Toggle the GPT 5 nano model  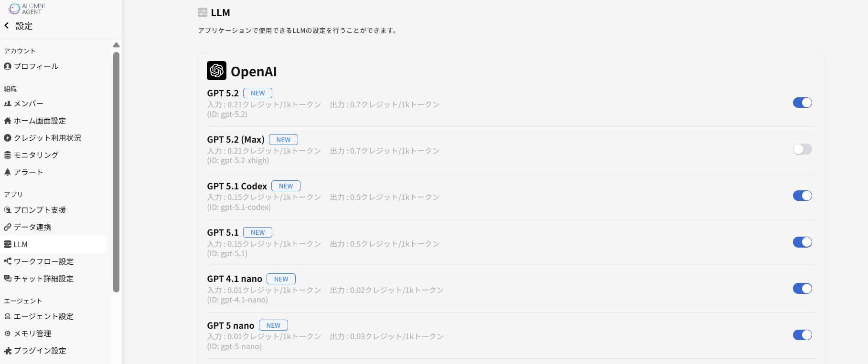802,335
